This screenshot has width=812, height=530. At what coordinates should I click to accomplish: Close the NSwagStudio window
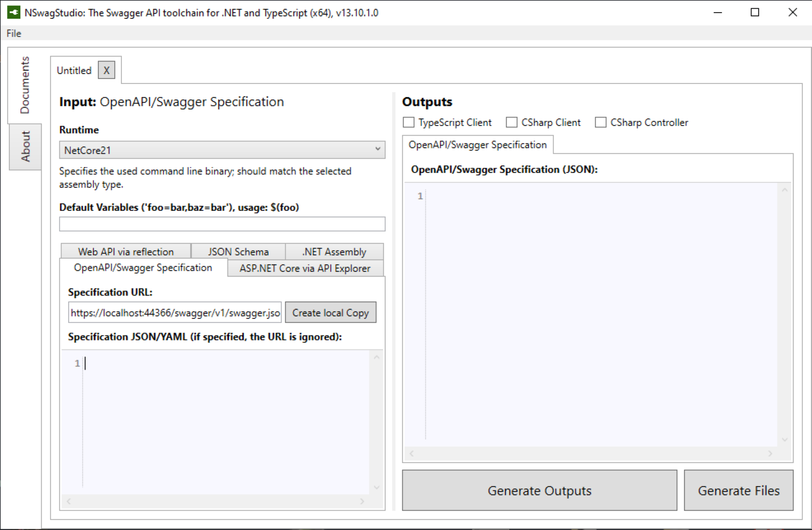click(793, 12)
